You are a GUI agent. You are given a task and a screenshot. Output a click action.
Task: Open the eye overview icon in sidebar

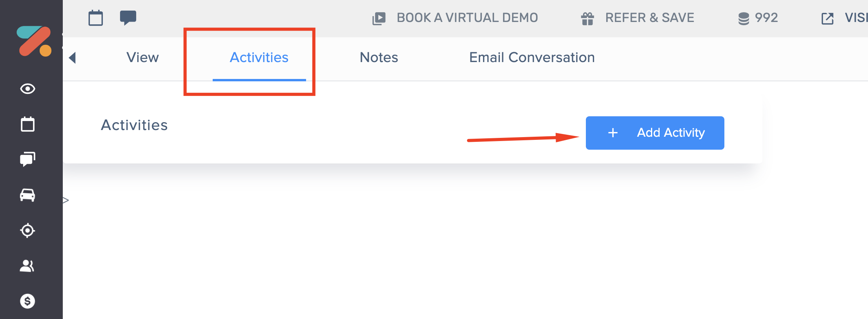coord(27,89)
